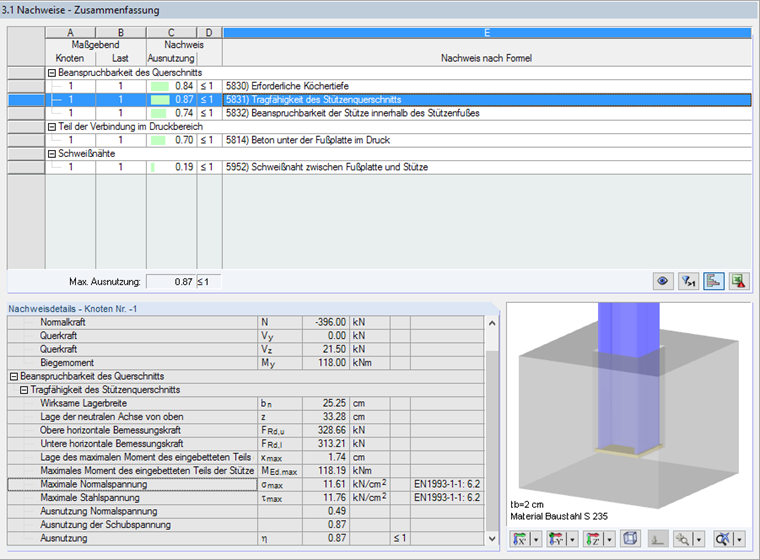Select Ausnutzung der Schubspannung row

(246, 525)
